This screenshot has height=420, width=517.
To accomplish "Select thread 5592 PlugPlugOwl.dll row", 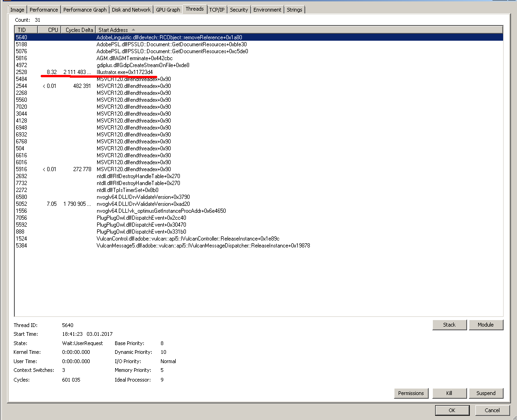I will point(259,224).
